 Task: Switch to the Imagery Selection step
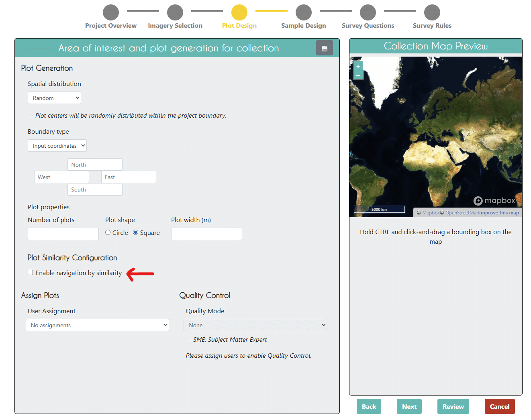(x=175, y=12)
